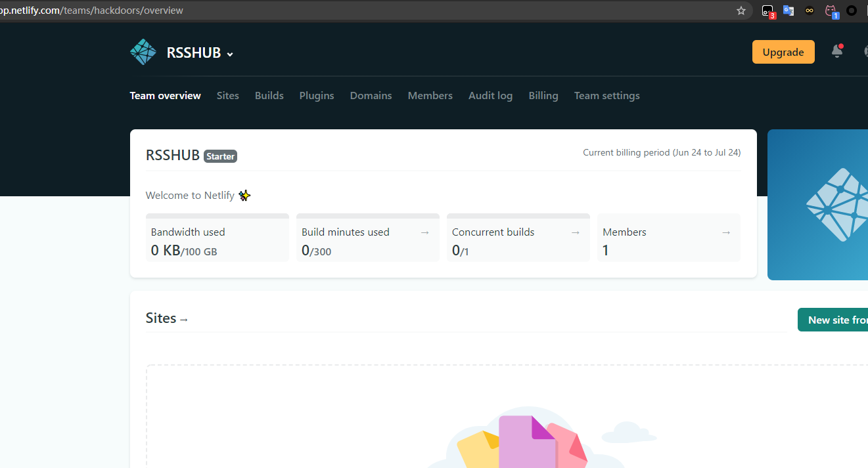Viewport: 868px width, 468px height.
Task: Click the 0 KB/100 GB bandwidth value
Action: tap(184, 251)
